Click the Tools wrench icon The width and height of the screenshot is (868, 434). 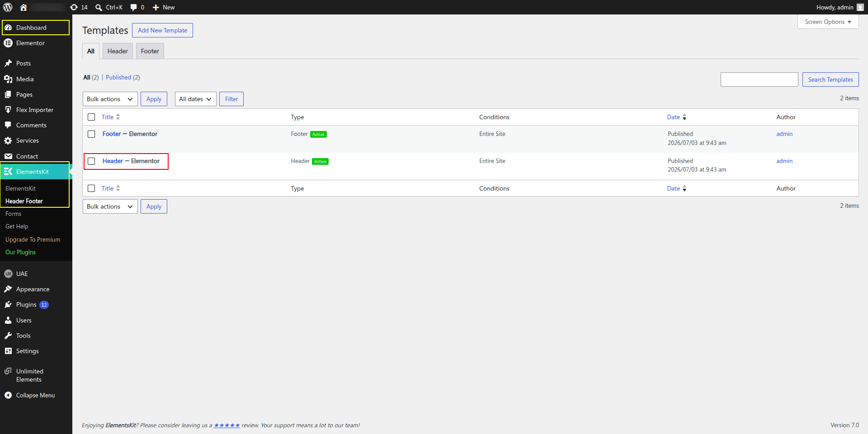[8, 336]
